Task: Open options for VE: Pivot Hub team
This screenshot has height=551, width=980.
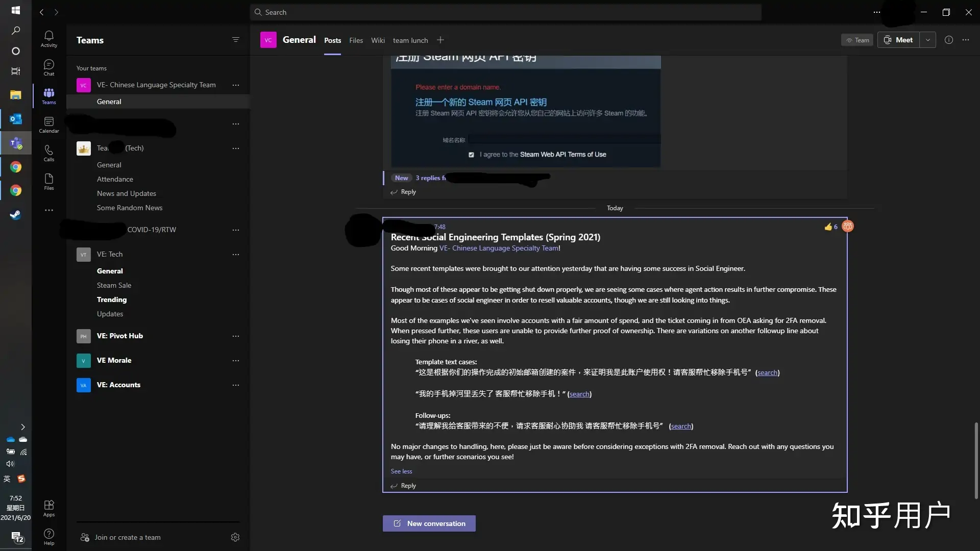Action: point(235,336)
